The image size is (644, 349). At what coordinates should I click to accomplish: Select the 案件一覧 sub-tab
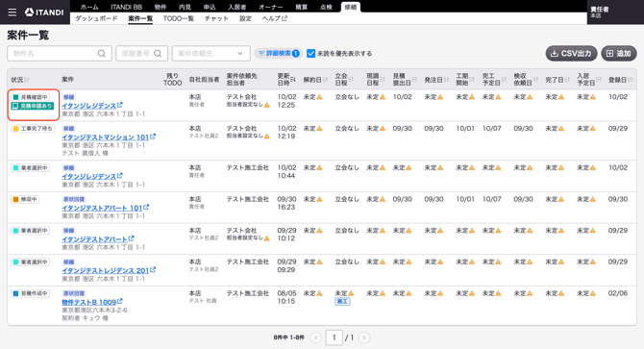(x=140, y=18)
